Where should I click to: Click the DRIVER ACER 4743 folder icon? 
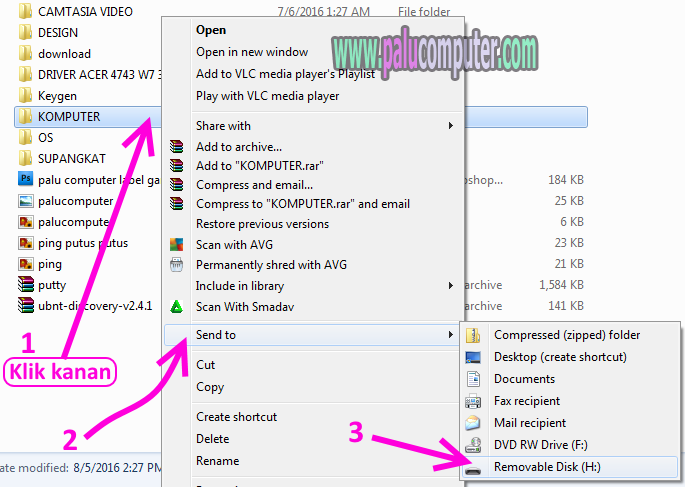[x=25, y=74]
